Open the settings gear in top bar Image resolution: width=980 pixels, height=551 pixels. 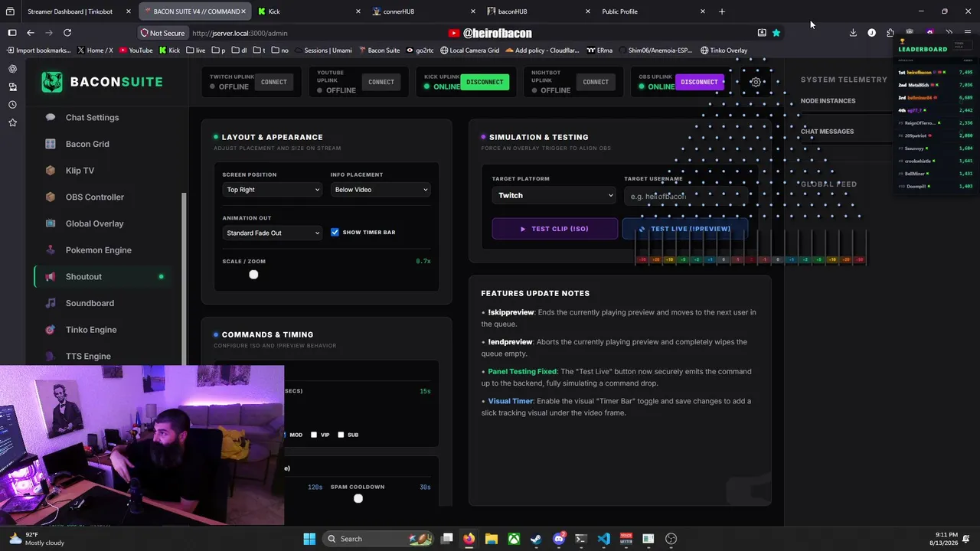click(756, 82)
